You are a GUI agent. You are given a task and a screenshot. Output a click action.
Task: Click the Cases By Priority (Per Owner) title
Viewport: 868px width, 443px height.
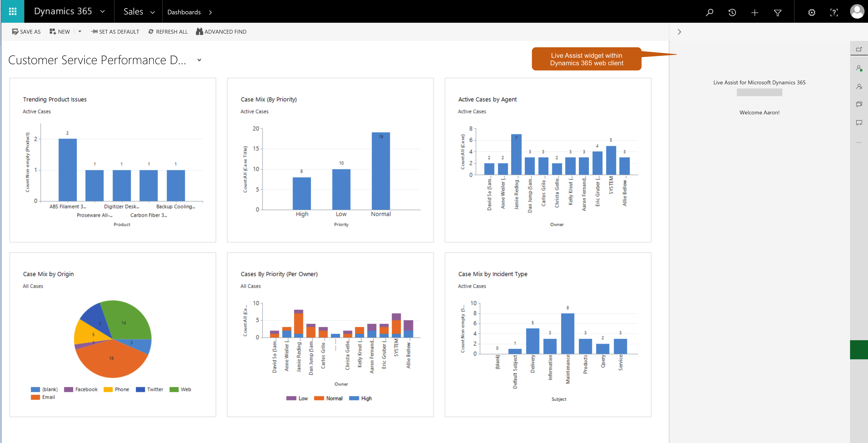pyautogui.click(x=279, y=274)
